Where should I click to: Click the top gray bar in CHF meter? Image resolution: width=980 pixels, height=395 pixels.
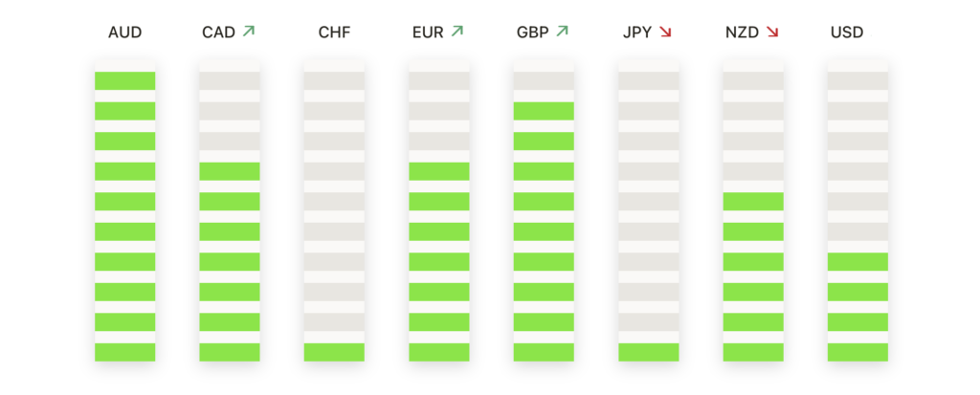pos(334,80)
